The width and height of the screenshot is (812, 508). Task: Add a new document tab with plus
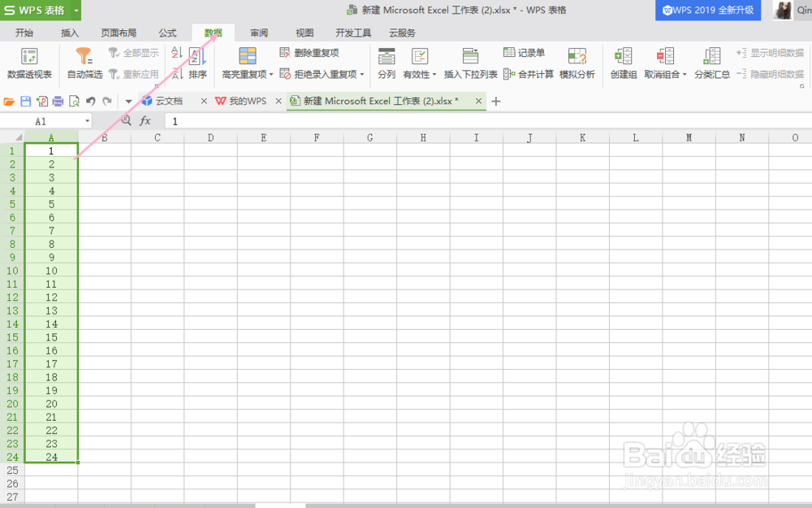coord(496,101)
